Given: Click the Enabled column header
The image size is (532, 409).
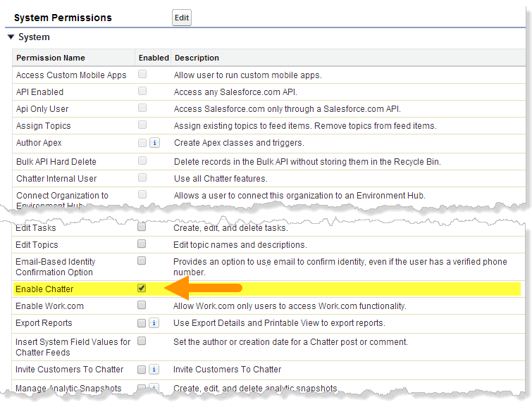Looking at the screenshot, I should [154, 58].
